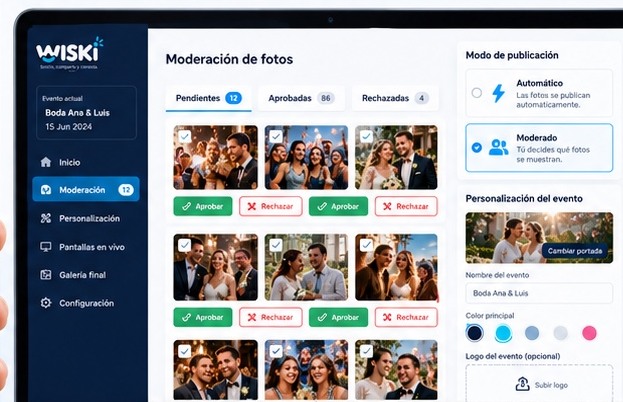The image size is (623, 402).
Task: Click leftmost Aprobar button in the top row
Action: pos(203,206)
